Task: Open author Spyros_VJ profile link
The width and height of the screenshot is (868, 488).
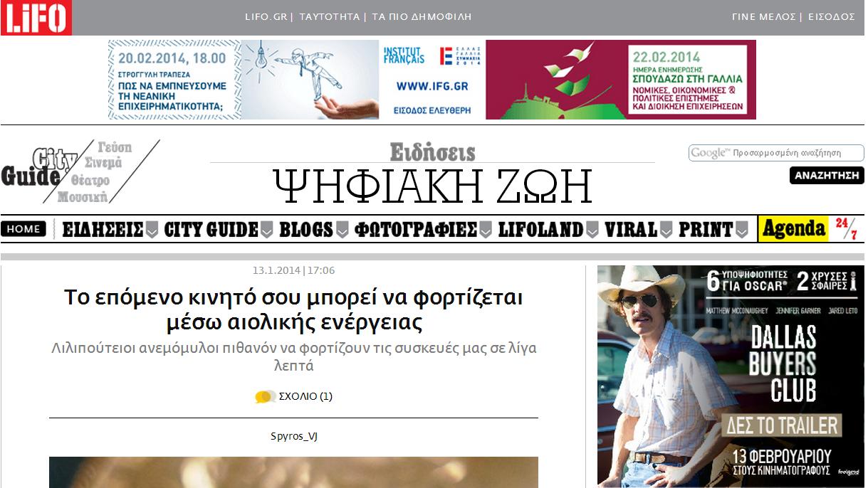Action: click(x=293, y=436)
